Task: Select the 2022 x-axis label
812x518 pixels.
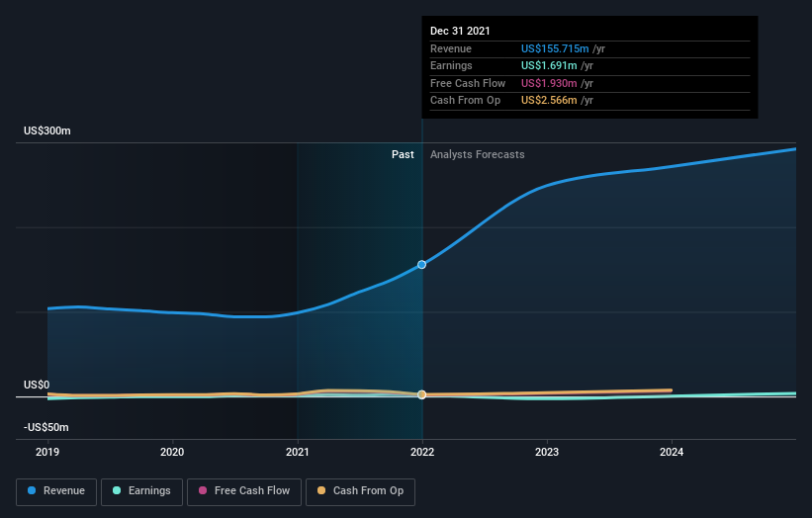Action: coord(422,452)
